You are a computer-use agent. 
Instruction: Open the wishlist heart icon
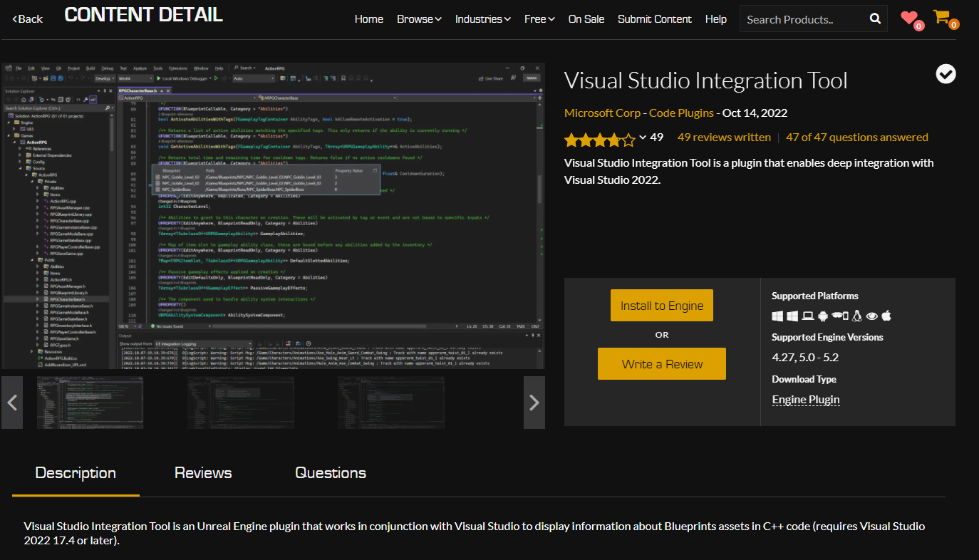coord(908,19)
